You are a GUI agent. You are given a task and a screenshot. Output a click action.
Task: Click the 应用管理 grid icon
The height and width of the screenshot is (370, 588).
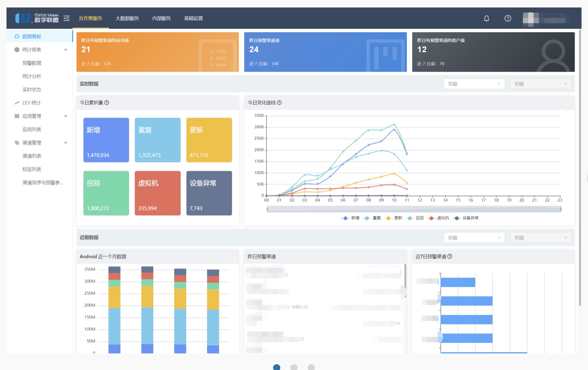(x=17, y=116)
